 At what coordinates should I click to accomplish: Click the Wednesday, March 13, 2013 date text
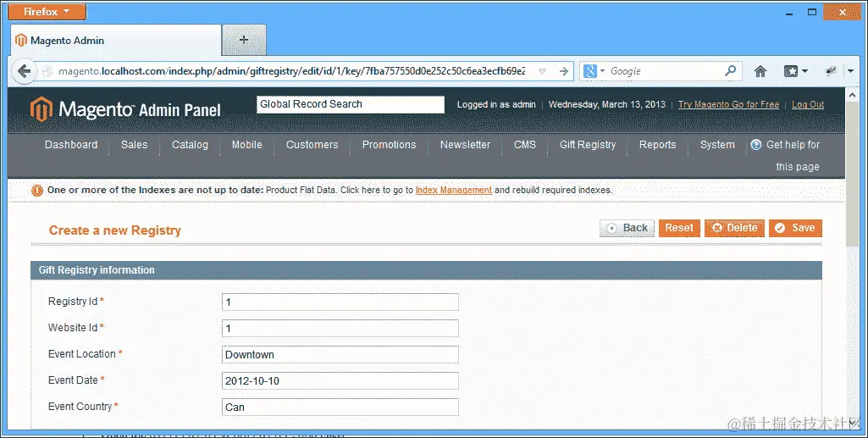(x=606, y=104)
